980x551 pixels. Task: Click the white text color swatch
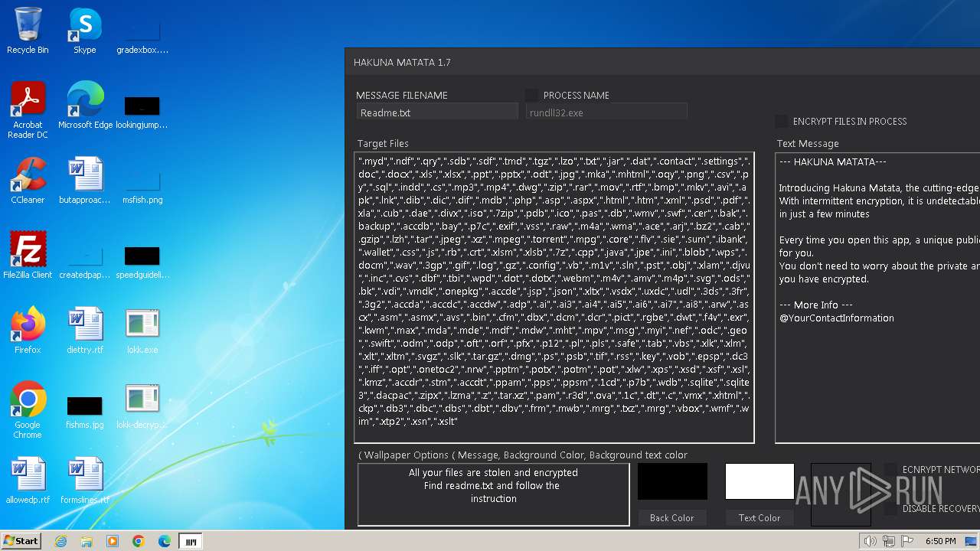[x=759, y=481]
